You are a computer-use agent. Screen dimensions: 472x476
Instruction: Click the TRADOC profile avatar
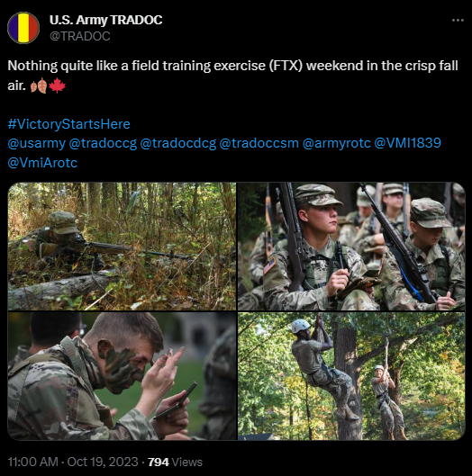click(23, 28)
